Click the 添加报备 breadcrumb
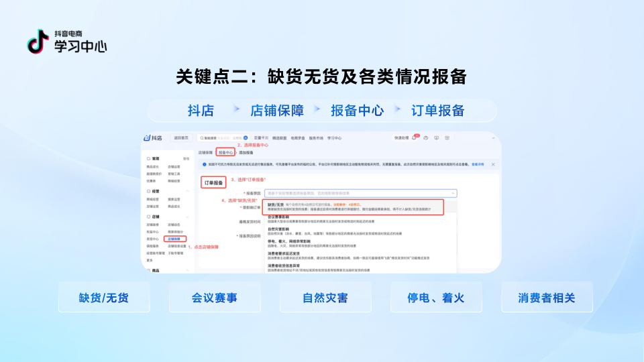This screenshot has width=644, height=362. click(x=246, y=153)
